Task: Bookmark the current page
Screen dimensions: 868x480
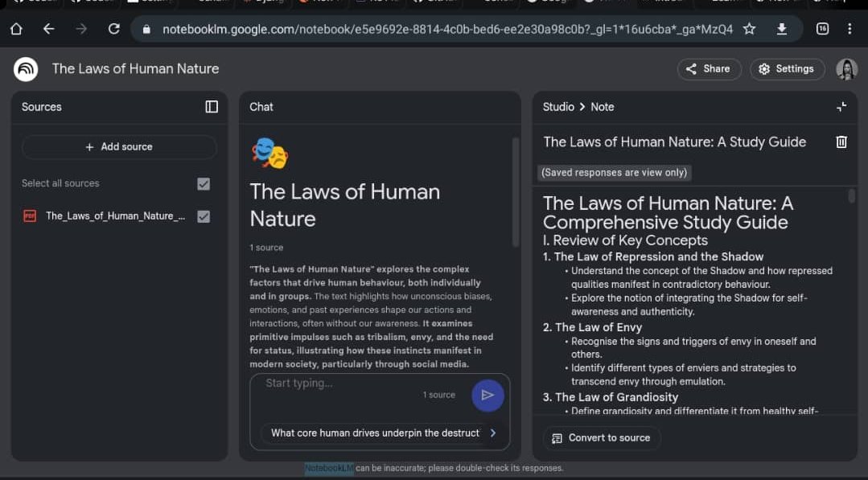Action: click(x=749, y=27)
